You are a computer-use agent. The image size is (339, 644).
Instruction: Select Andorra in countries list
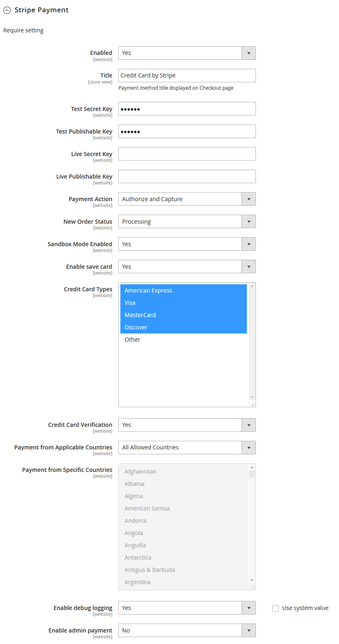coord(184,521)
